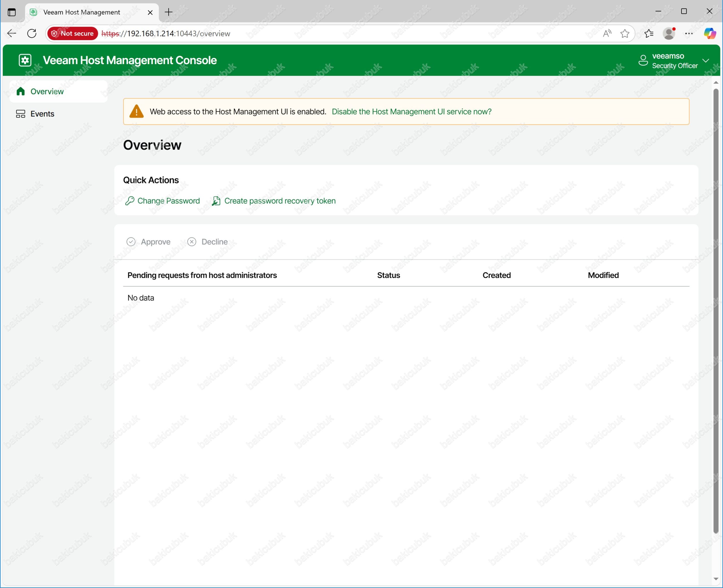Click the scrollbar down arrow
The image size is (723, 588).
pyautogui.click(x=716, y=579)
